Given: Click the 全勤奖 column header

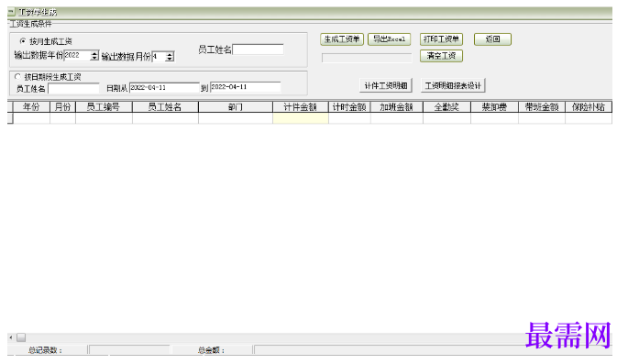Looking at the screenshot, I should coord(447,107).
